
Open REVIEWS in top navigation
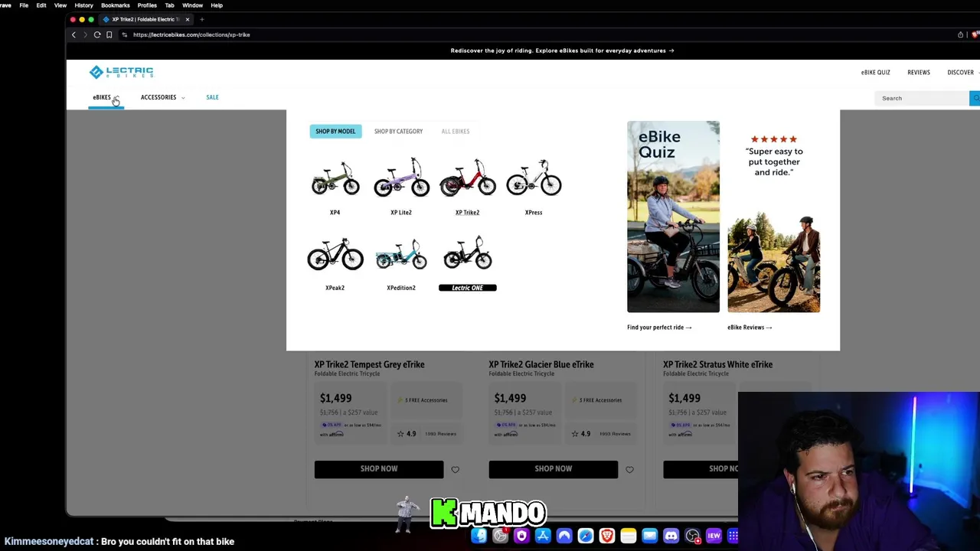[x=919, y=73]
